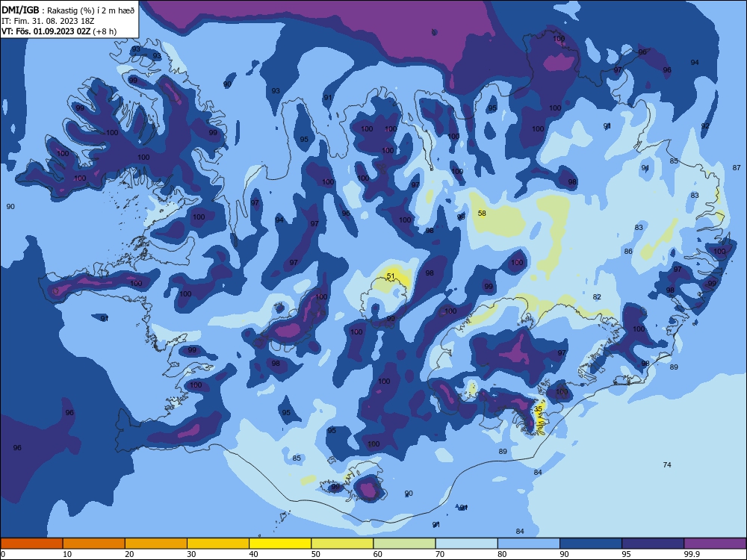Click the humidity value '51' on the yellow patch

click(391, 276)
